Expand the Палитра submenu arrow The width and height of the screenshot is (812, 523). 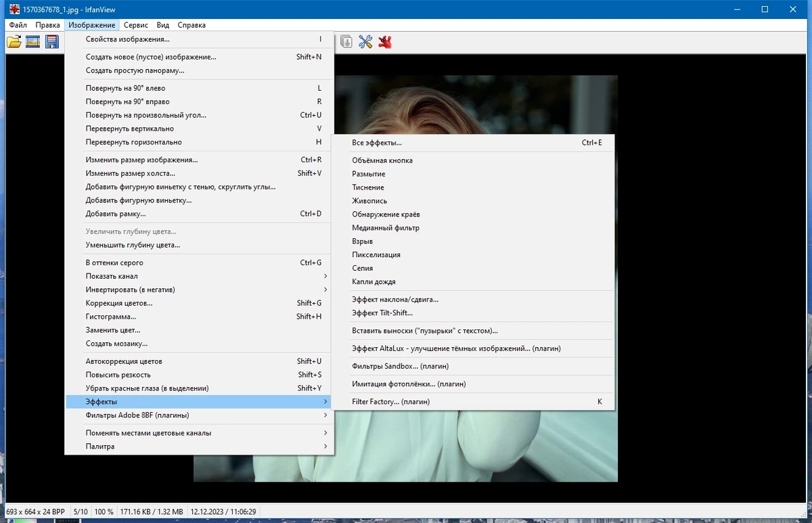[x=325, y=447]
